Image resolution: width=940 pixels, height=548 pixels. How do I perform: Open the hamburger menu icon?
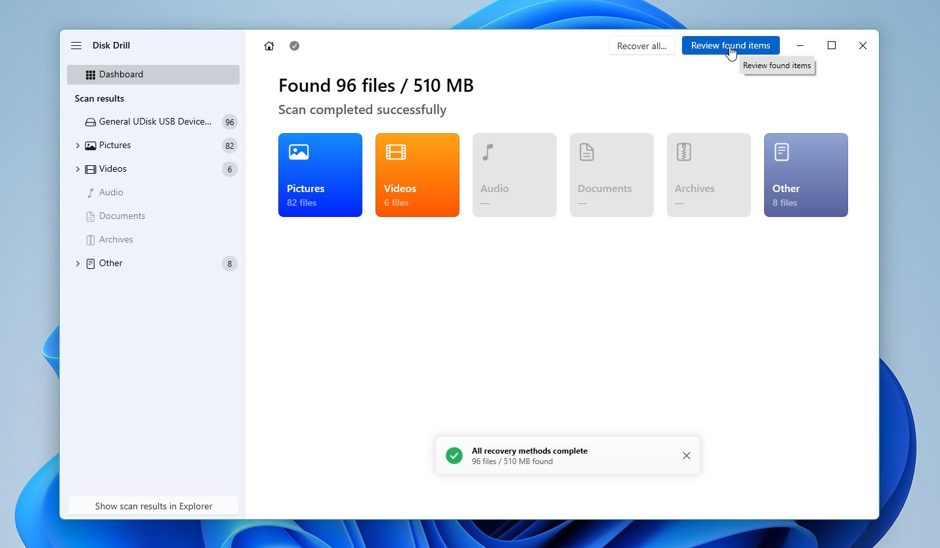pos(76,46)
